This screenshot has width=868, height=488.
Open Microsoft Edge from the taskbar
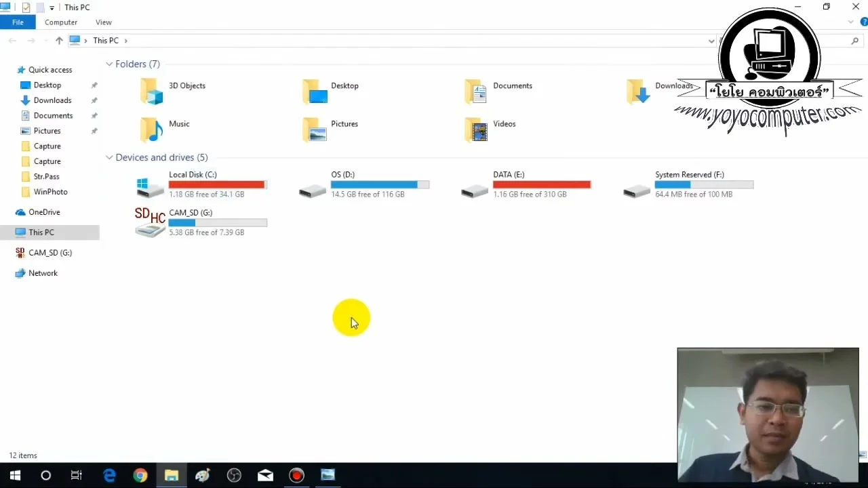point(109,475)
